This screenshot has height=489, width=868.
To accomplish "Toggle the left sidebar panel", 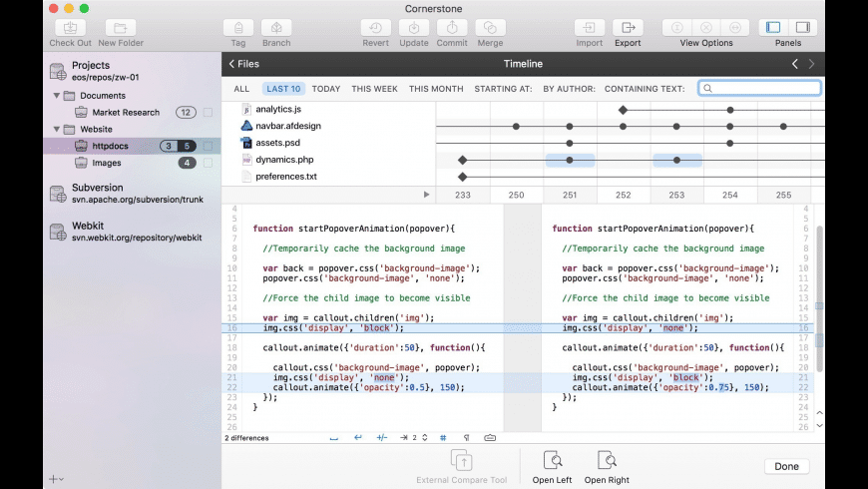I will [x=773, y=28].
